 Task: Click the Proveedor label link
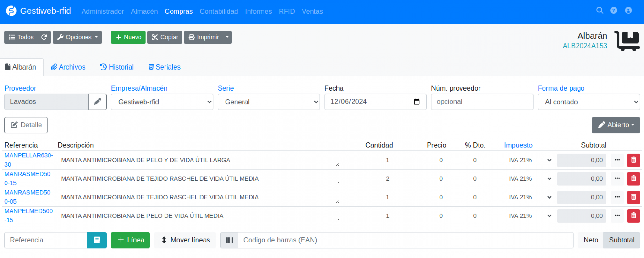point(20,88)
